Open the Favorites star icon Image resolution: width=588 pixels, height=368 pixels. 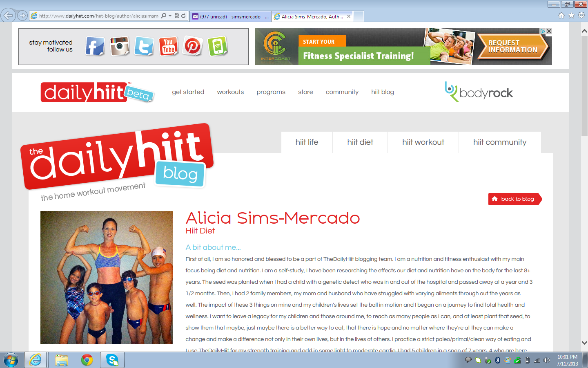(571, 16)
